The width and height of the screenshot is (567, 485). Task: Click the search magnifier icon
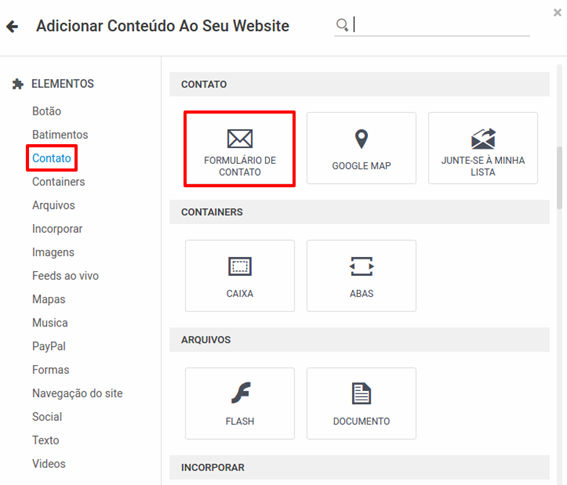342,25
